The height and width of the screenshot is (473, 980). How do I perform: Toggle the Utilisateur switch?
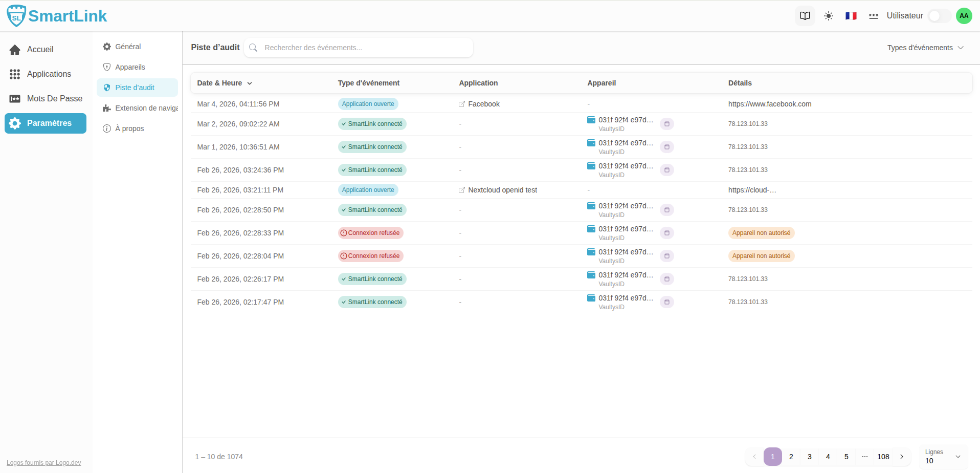tap(939, 16)
